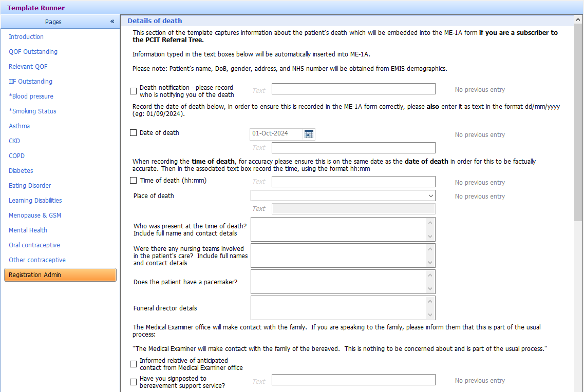Image resolution: width=584 pixels, height=392 pixels.
Task: Collapse the Pages panel with double chevron
Action: click(112, 22)
